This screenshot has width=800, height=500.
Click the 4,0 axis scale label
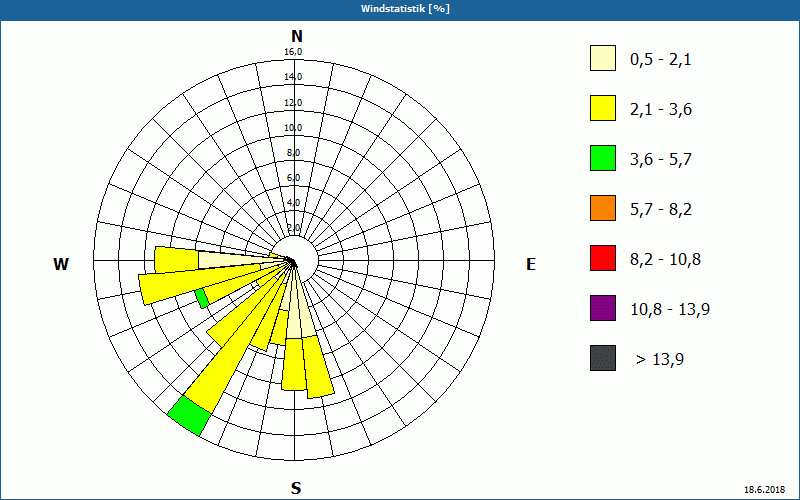click(293, 203)
